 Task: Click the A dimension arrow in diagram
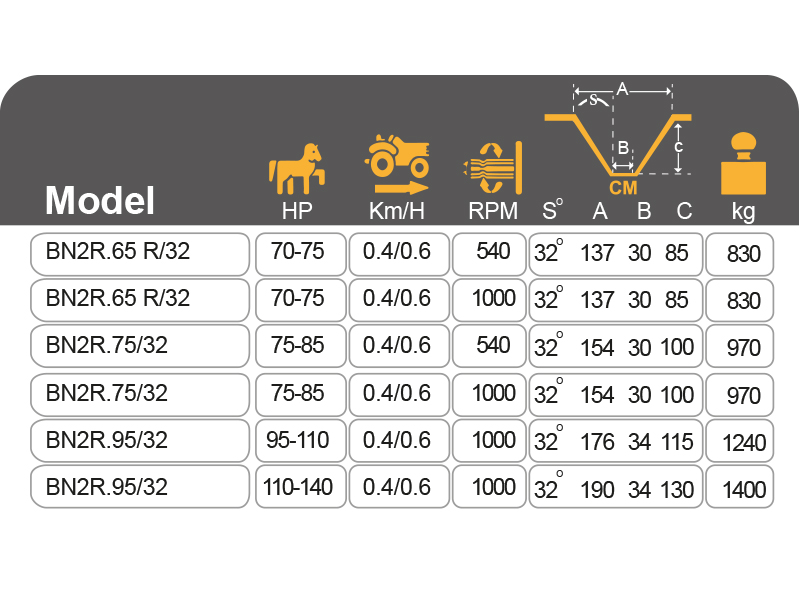point(622,91)
